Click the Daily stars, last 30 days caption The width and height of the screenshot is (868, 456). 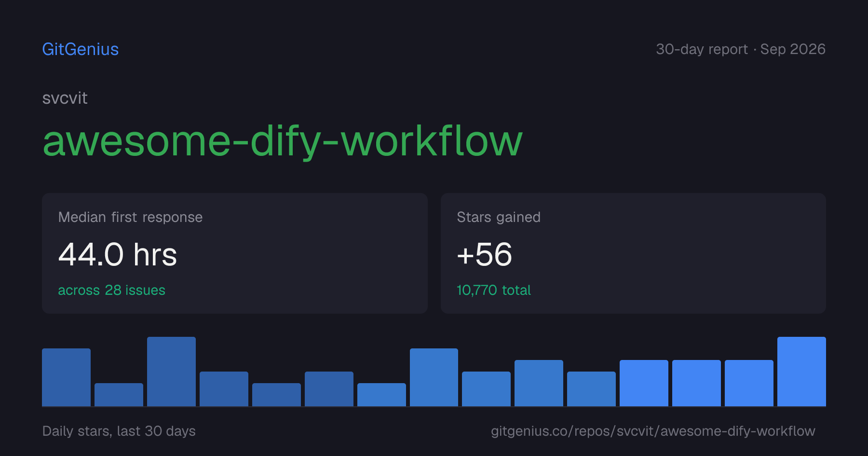coord(119,431)
